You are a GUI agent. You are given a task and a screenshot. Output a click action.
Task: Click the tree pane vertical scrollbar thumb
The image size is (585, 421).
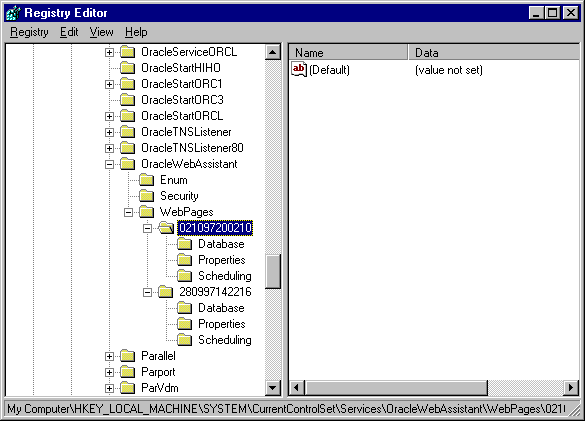point(273,271)
